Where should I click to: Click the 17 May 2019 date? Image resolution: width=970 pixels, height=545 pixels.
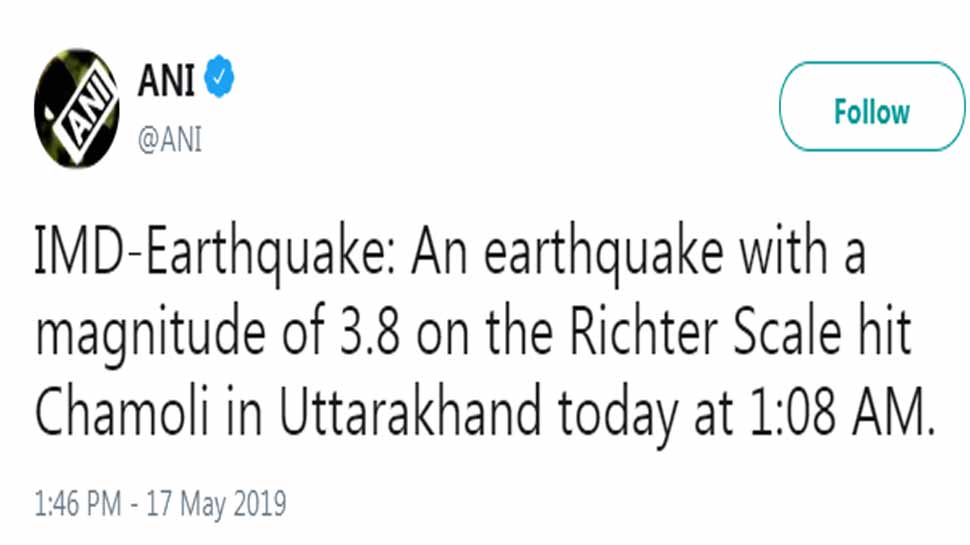[x=216, y=504]
